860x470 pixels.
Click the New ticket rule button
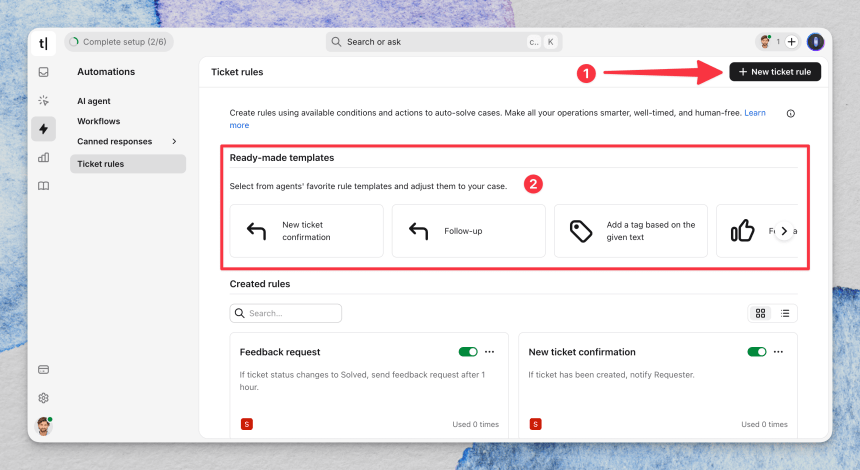tap(775, 72)
